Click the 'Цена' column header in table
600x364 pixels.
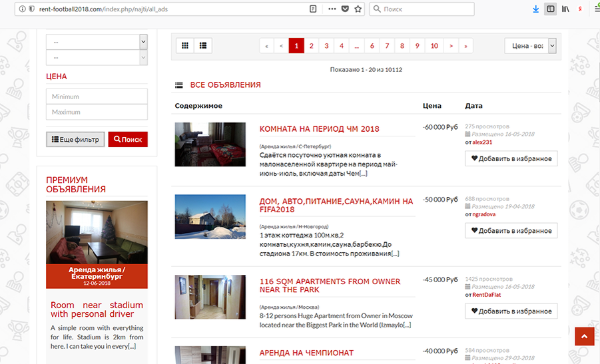coord(432,106)
